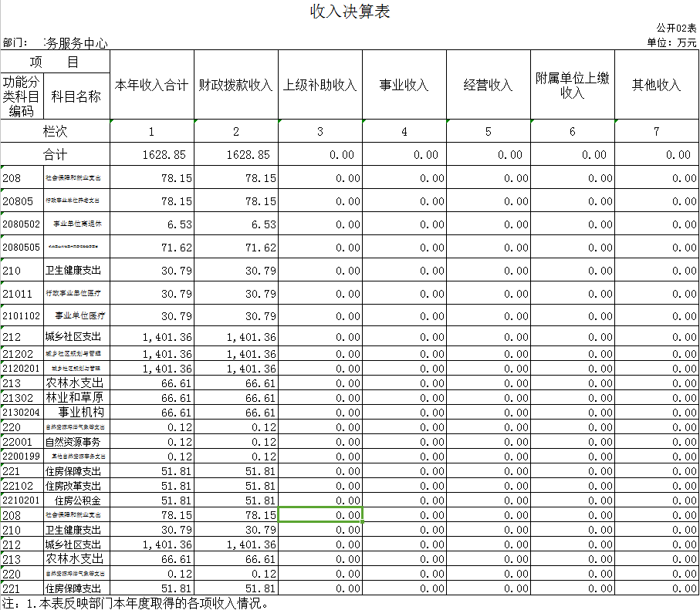Click the green-bordered selected 0.00 cell

[320, 514]
